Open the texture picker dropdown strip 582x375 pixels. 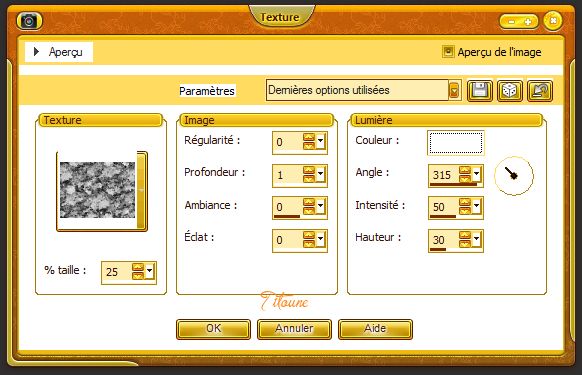141,190
